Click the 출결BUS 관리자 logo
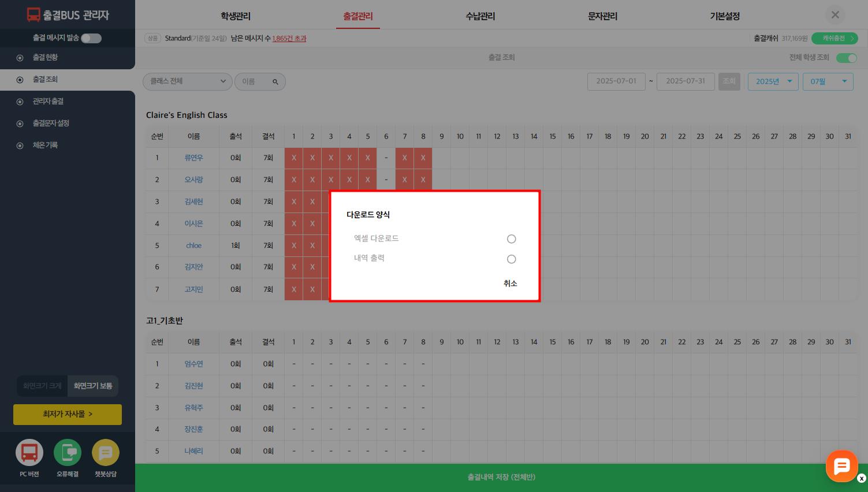Screen dimensions: 868x492 pos(68,15)
